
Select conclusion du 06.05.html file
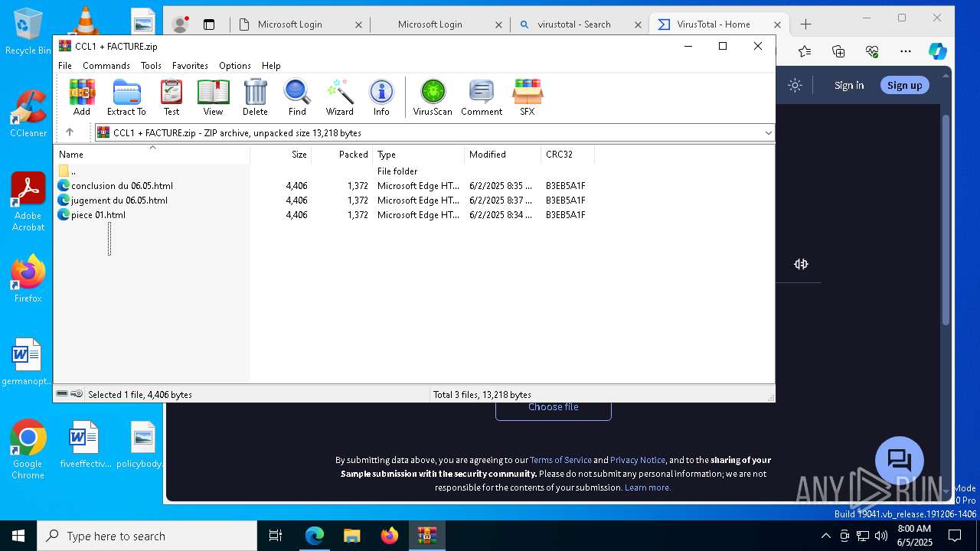point(116,186)
